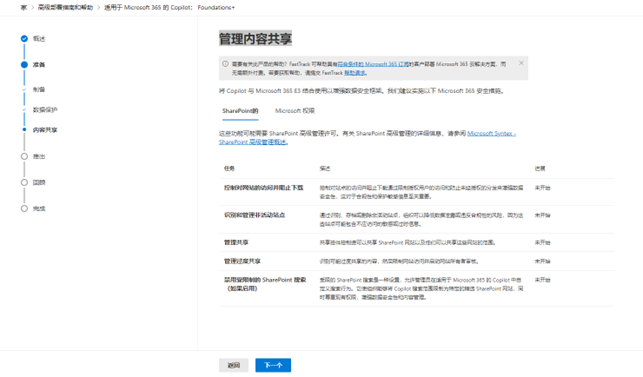Image resolution: width=643 pixels, height=377 pixels.
Task: Open the 高级部署指南和帮助 breadcrumb
Action: pyautogui.click(x=65, y=7)
